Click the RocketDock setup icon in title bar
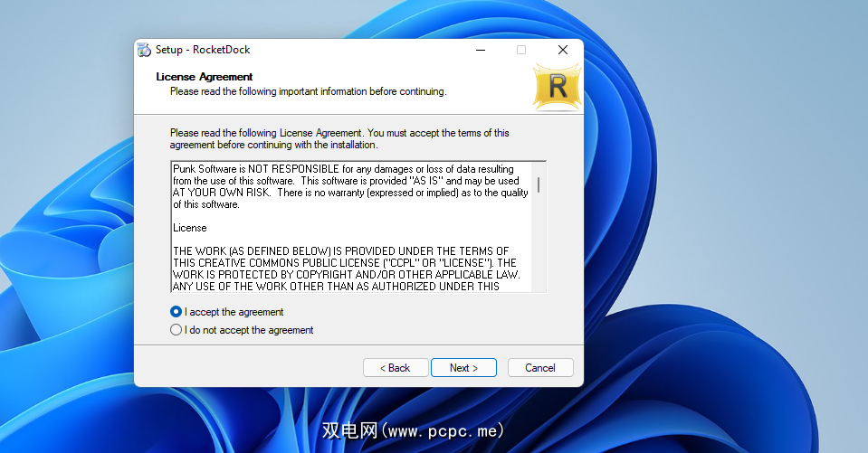This screenshot has width=868, height=453. tap(144, 50)
